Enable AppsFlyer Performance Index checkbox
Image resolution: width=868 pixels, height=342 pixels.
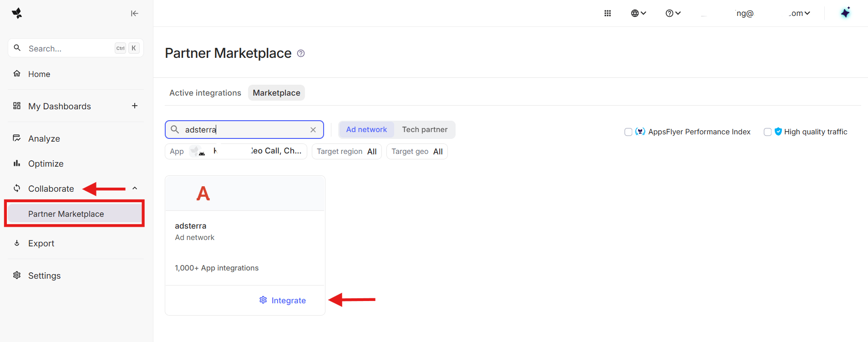(628, 132)
